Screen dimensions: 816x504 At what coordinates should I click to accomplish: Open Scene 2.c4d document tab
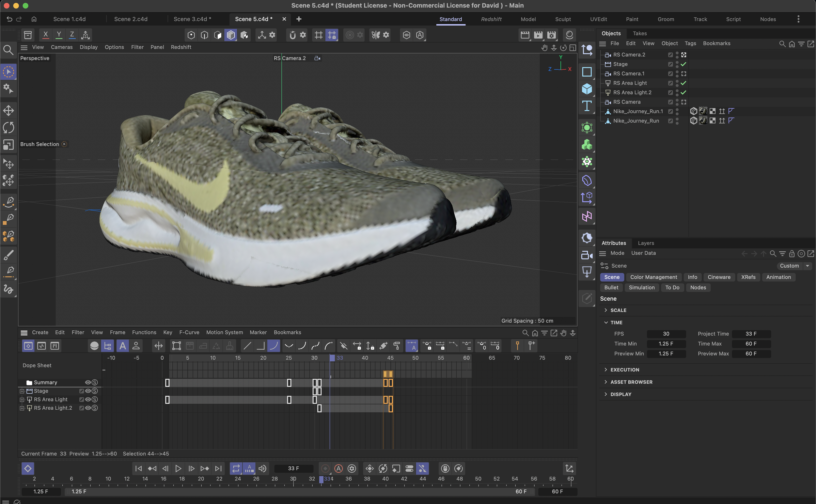pos(131,19)
